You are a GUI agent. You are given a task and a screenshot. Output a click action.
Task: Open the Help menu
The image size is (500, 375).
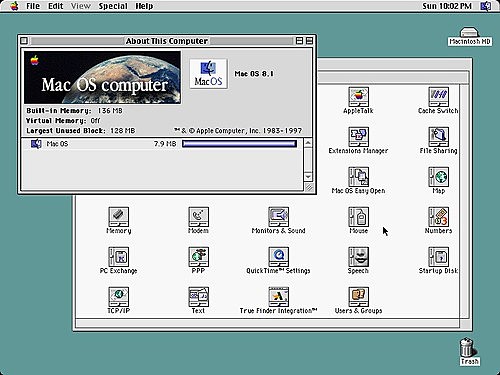(x=144, y=6)
